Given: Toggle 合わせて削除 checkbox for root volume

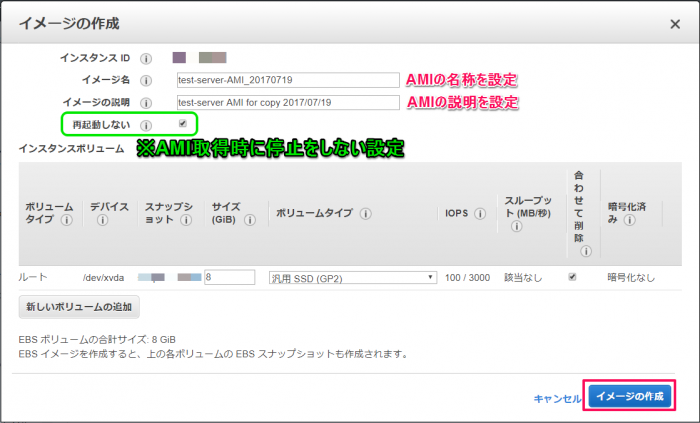Looking at the screenshot, I should (x=572, y=277).
